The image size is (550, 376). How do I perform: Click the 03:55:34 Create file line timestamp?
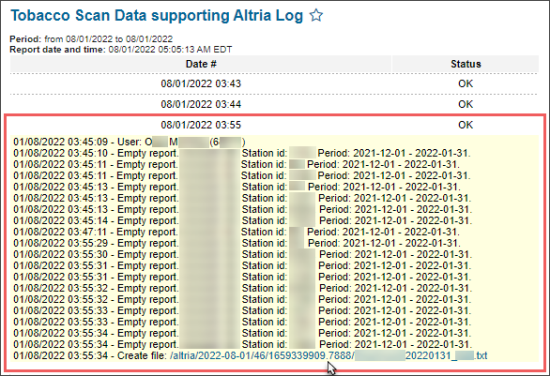pos(60,356)
